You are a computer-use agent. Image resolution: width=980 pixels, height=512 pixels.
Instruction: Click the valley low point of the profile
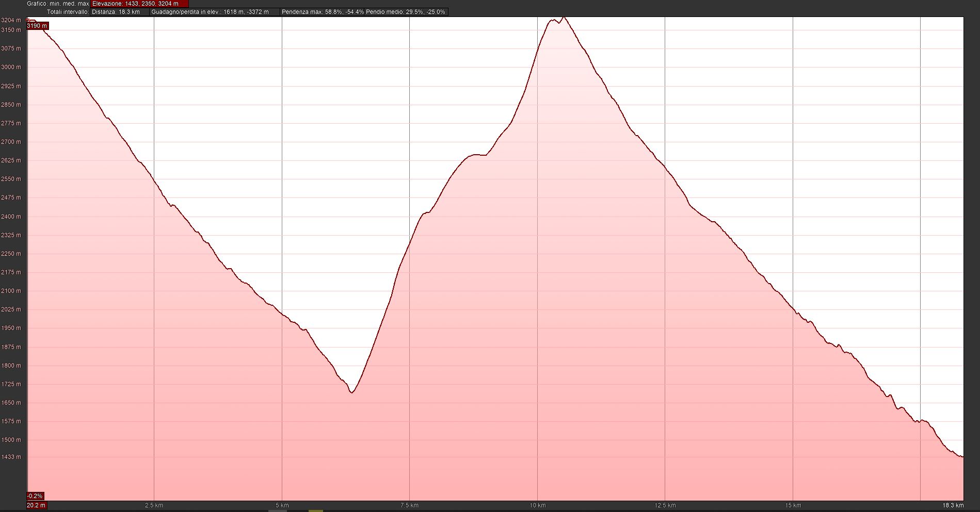352,392
